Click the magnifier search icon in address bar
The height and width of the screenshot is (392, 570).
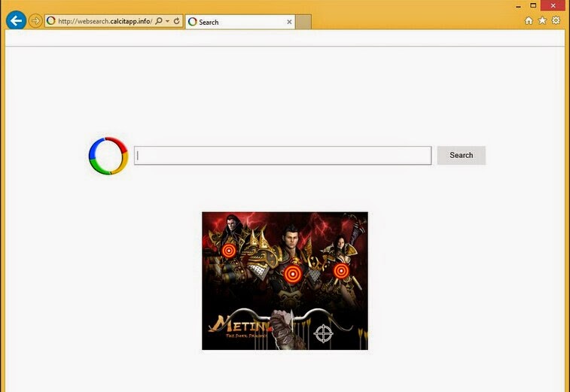[159, 21]
